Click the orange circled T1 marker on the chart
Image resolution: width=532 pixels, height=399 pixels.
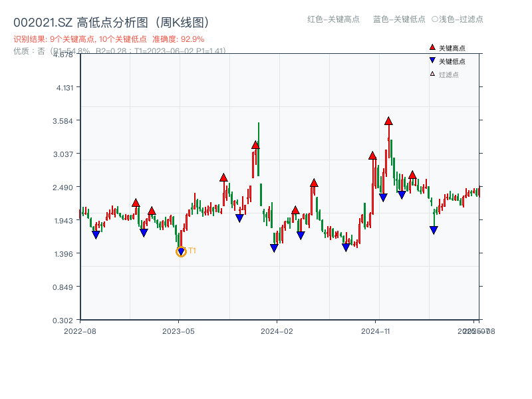click(181, 253)
